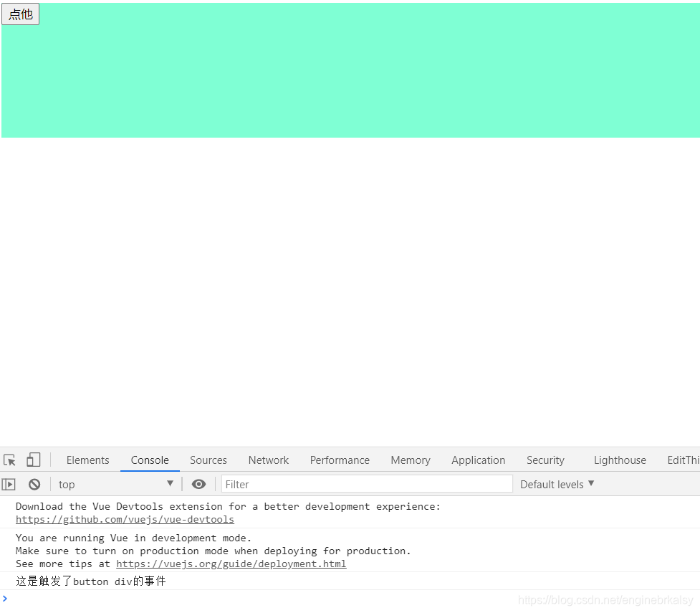Open the Performance tab
The height and width of the screenshot is (613, 700).
point(340,460)
